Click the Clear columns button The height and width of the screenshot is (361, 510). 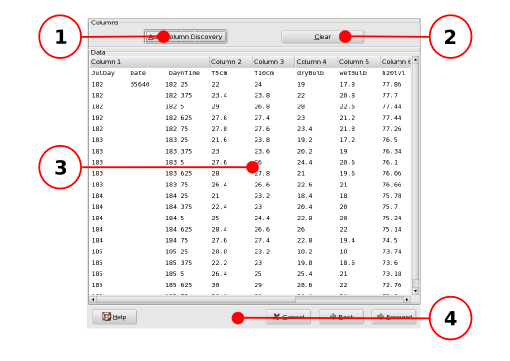point(322,37)
